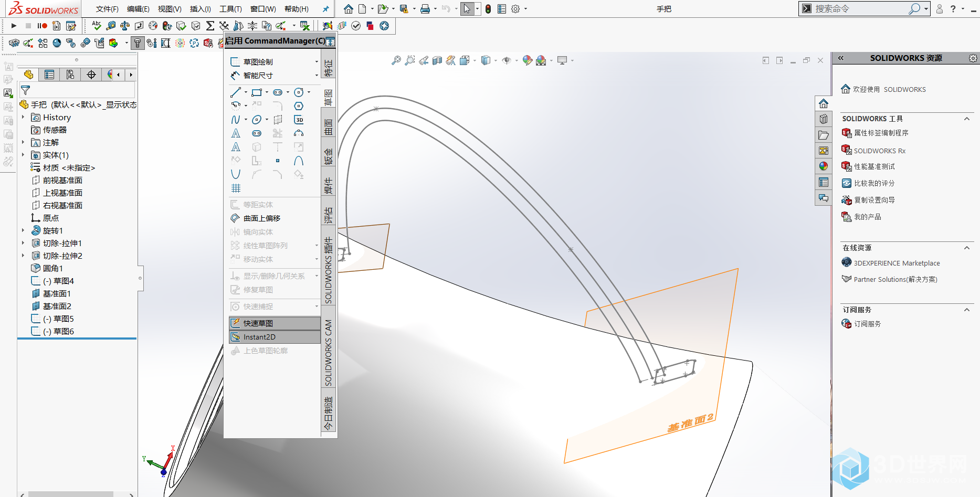The height and width of the screenshot is (497, 980).
Task: Click 曲面上偏移 command
Action: [x=261, y=218]
